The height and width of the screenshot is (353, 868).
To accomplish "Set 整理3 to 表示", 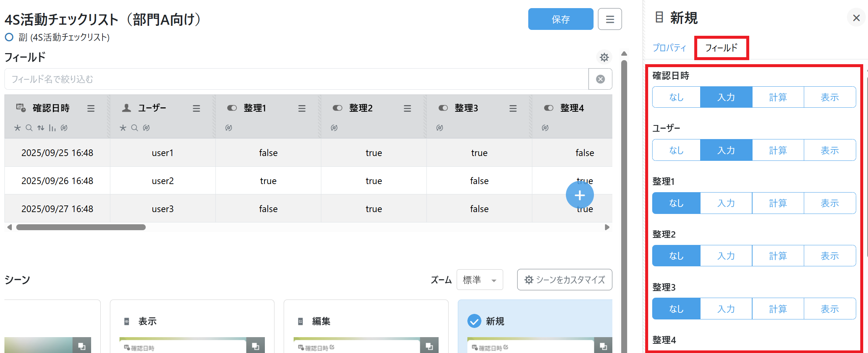I will click(x=830, y=309).
